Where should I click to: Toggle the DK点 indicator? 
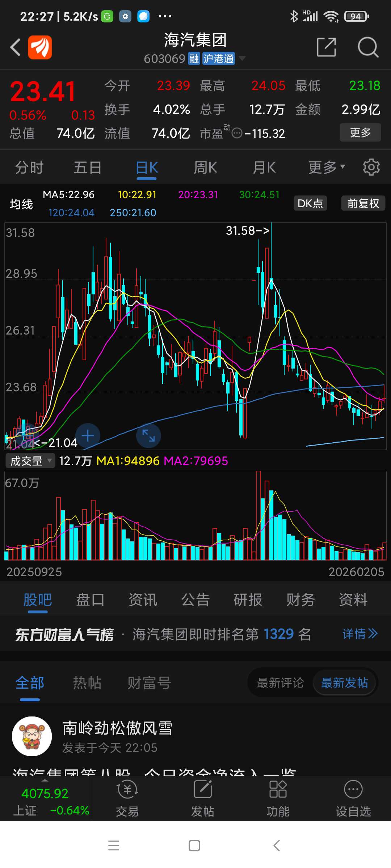[x=310, y=203]
